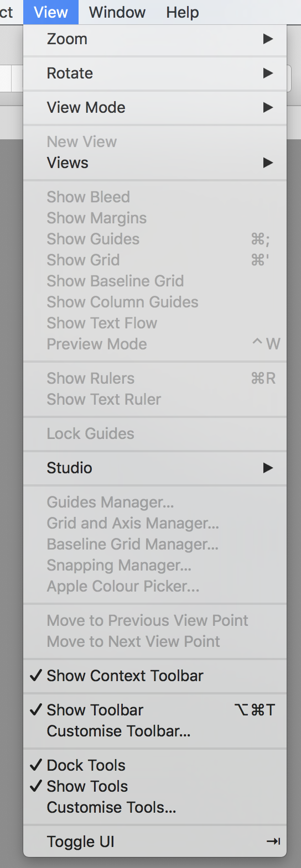Screen dimensions: 301x868
Task: Untick Show Tools menu entry
Action: [155, 786]
